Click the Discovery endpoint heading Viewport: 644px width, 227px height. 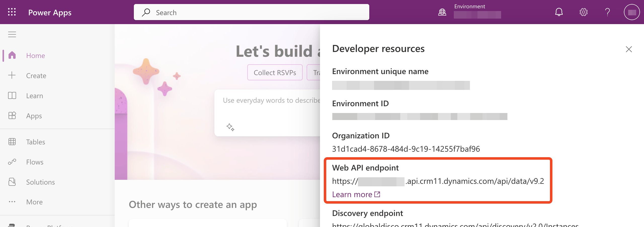coord(367,213)
